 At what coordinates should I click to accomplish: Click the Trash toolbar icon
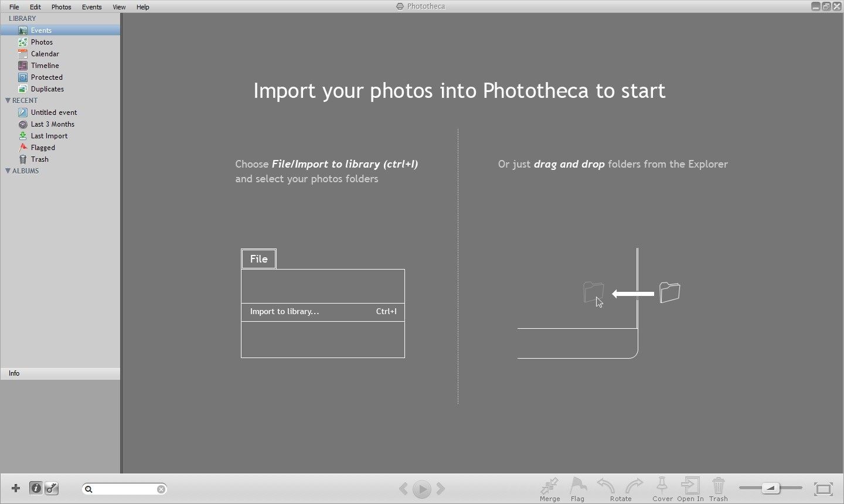click(719, 486)
